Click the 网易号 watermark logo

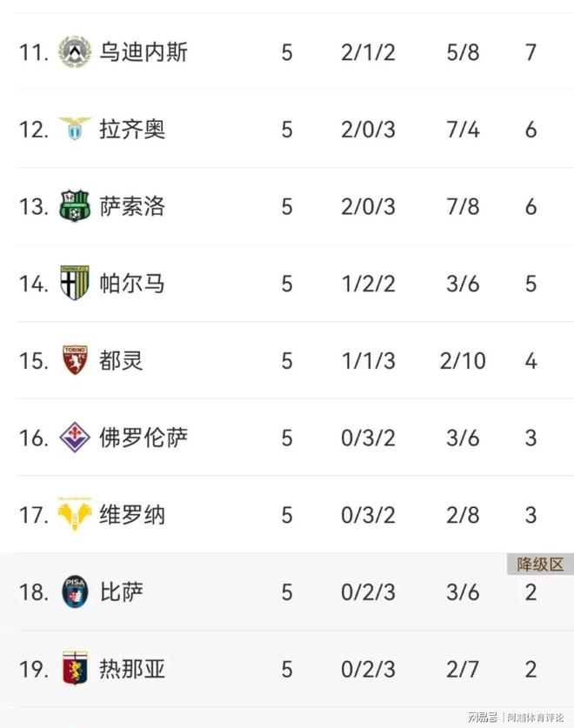coord(482,717)
